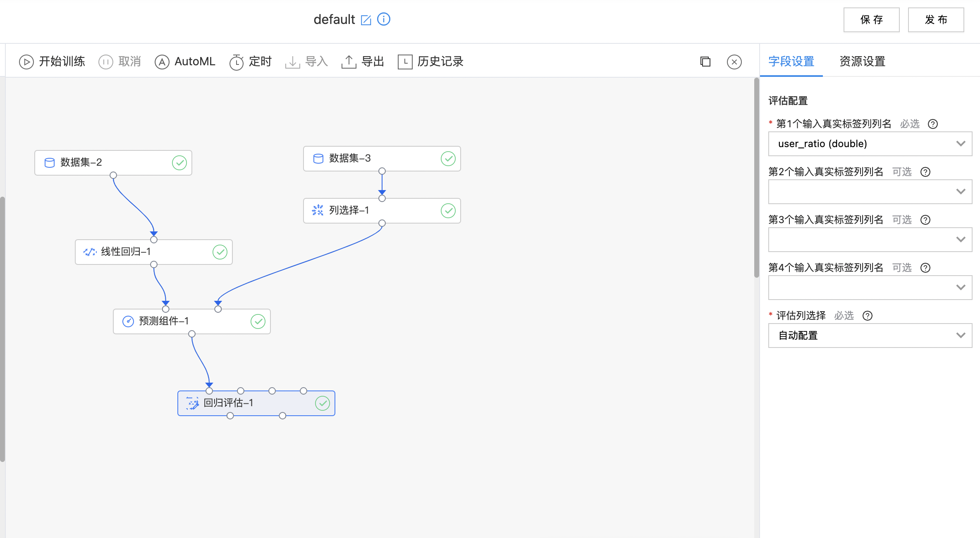Expand the 自动配置 evaluation column dropdown
The image size is (980, 538).
coord(870,336)
